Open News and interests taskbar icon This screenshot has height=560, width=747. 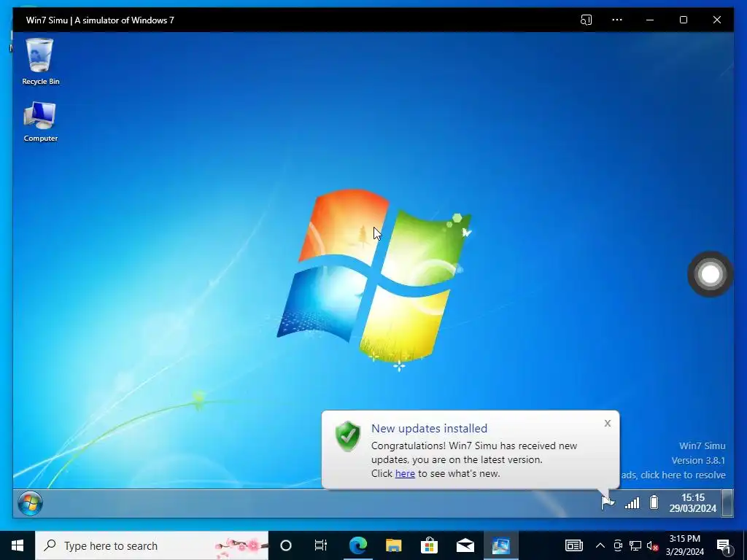pos(574,545)
